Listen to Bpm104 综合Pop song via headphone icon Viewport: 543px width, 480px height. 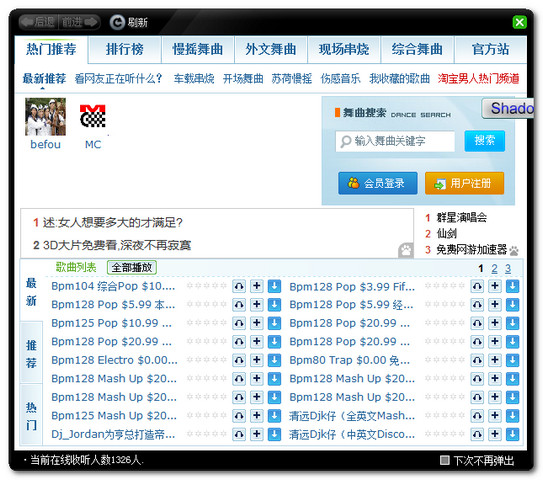239,286
